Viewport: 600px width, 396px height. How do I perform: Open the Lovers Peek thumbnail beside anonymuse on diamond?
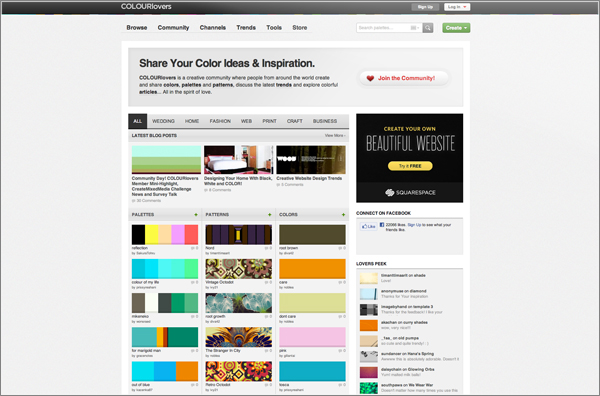point(368,294)
